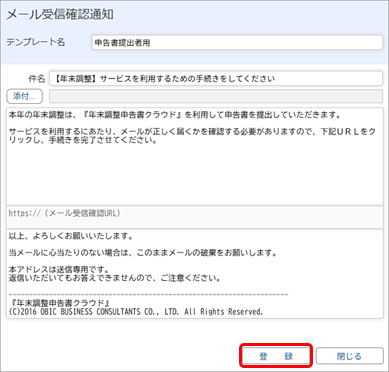This screenshot has width=389, height=372.
Task: Click the line 本年の年末調整は、
Action: click(x=175, y=115)
